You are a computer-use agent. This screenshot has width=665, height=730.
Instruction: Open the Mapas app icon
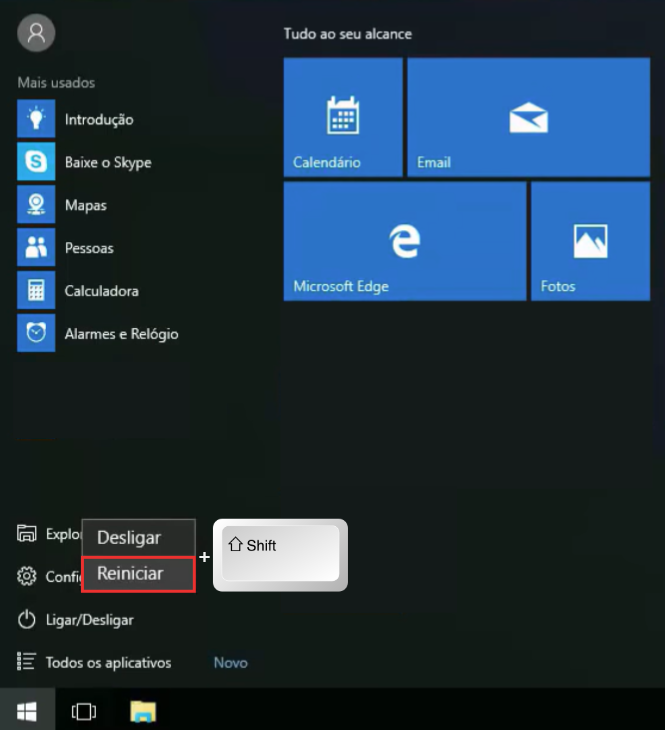[36, 205]
